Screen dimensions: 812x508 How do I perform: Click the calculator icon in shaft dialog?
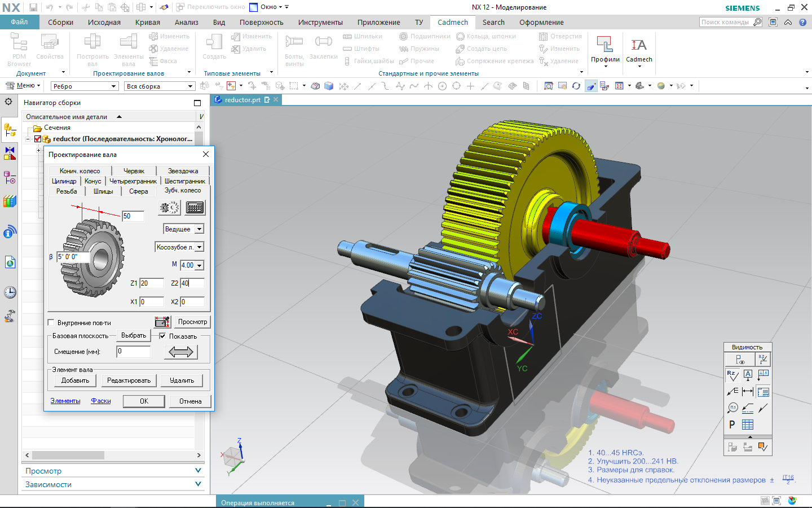pos(195,208)
